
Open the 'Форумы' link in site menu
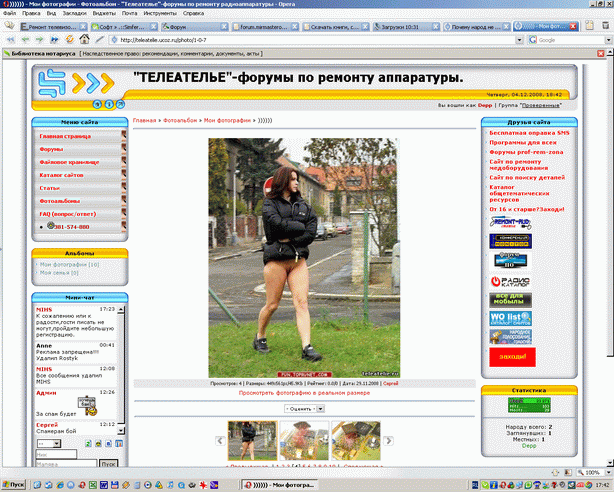click(x=51, y=148)
